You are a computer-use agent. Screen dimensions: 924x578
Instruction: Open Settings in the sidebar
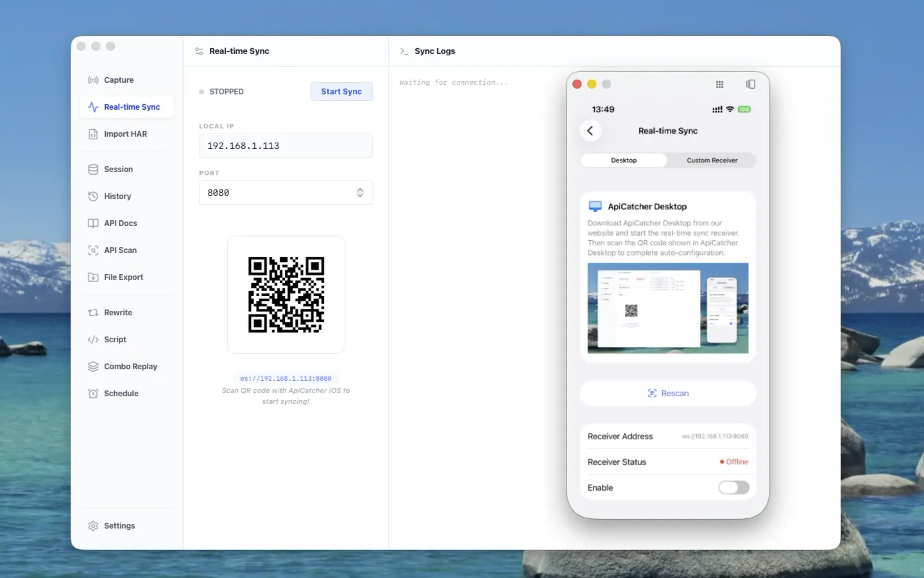(126, 526)
